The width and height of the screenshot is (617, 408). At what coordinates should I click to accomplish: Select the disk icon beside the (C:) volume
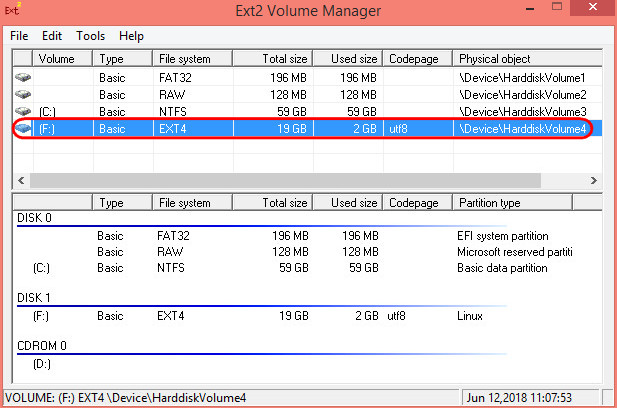(x=23, y=111)
